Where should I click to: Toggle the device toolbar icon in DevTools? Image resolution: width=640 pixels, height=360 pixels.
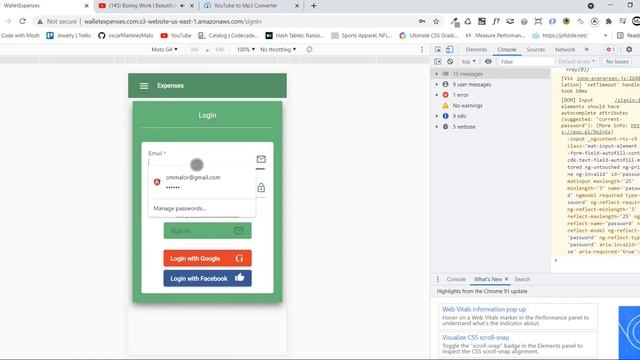449,49
